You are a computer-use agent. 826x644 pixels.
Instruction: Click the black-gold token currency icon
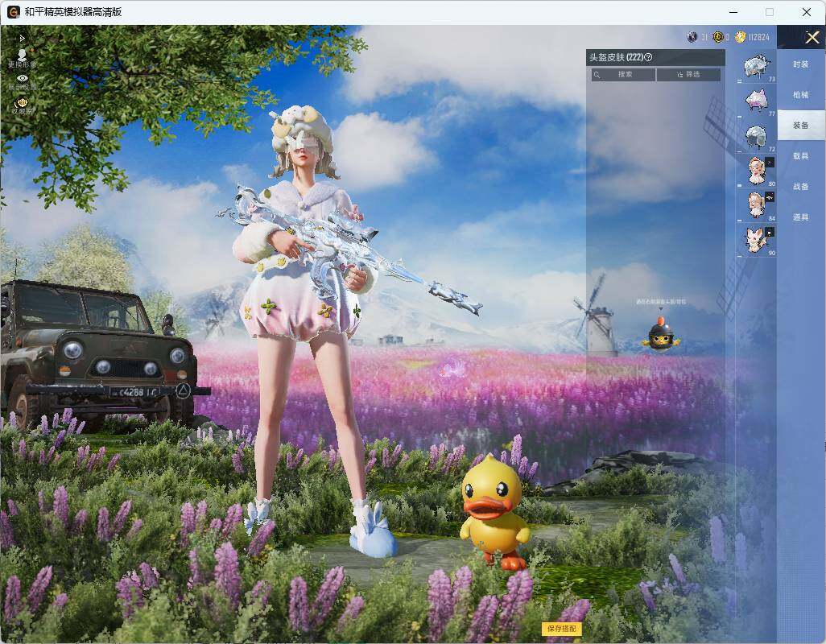[717, 37]
